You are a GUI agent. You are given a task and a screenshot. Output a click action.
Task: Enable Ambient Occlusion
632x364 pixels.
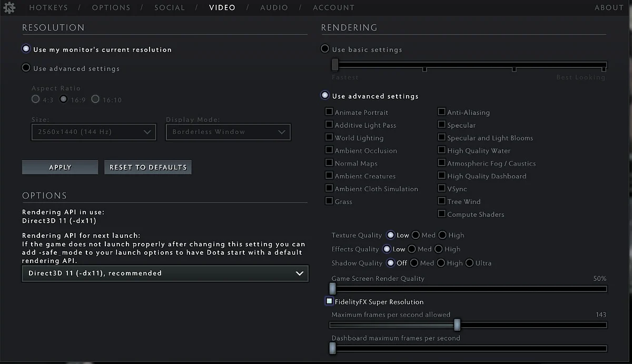point(329,150)
